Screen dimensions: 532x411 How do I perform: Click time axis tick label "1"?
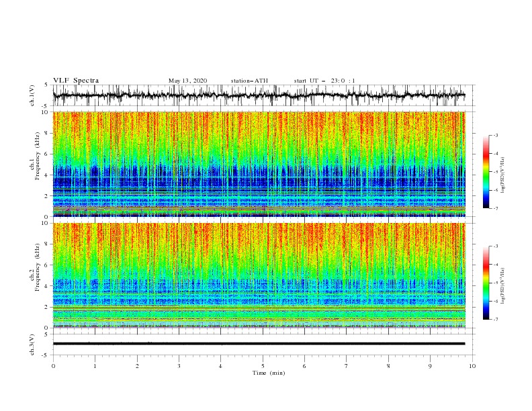[95, 366]
